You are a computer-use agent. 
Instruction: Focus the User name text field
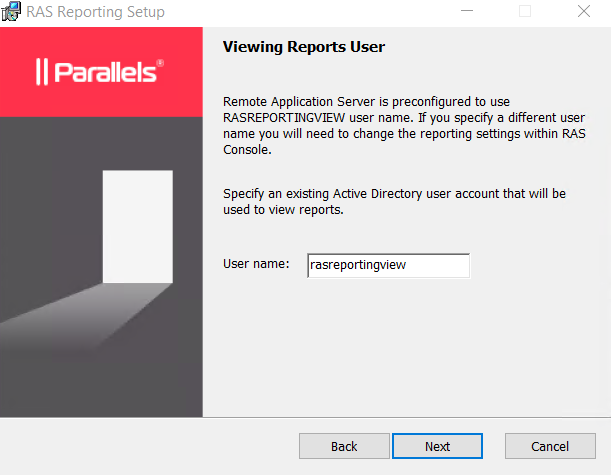[x=387, y=265]
